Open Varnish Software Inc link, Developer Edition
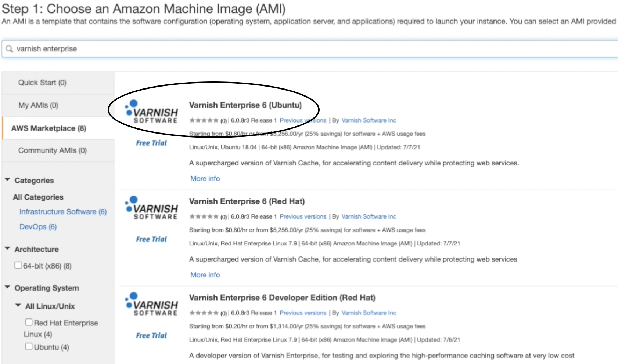618x364 pixels. (x=369, y=313)
